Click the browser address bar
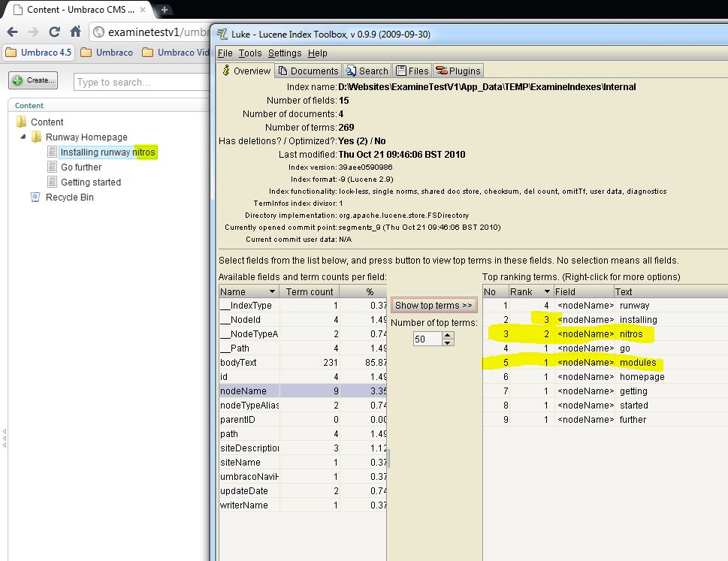 click(x=151, y=32)
